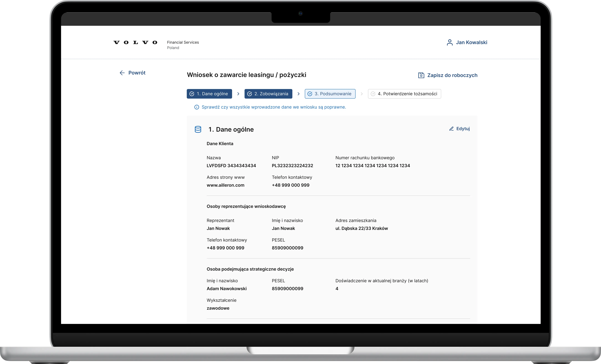
Task: Click the Dane Klienta subheading
Action: click(220, 144)
